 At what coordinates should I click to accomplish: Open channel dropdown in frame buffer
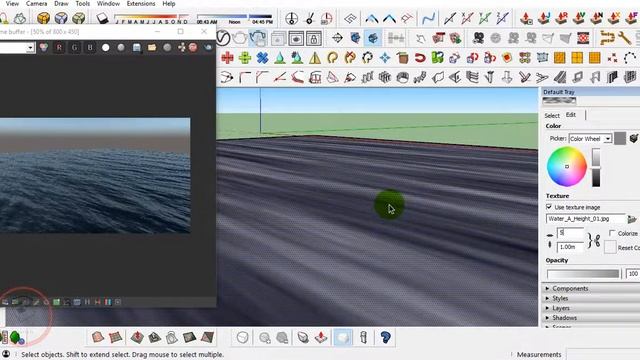click(x=30, y=48)
